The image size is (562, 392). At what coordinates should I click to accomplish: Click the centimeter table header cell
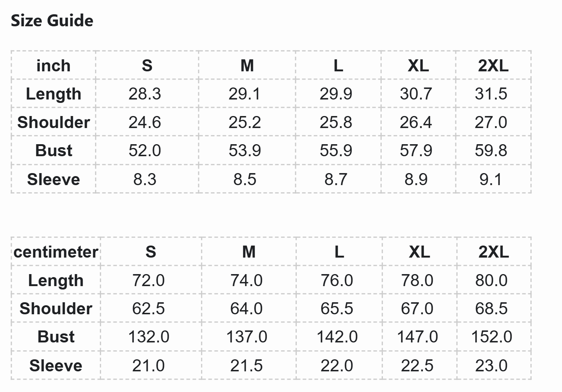56,252
